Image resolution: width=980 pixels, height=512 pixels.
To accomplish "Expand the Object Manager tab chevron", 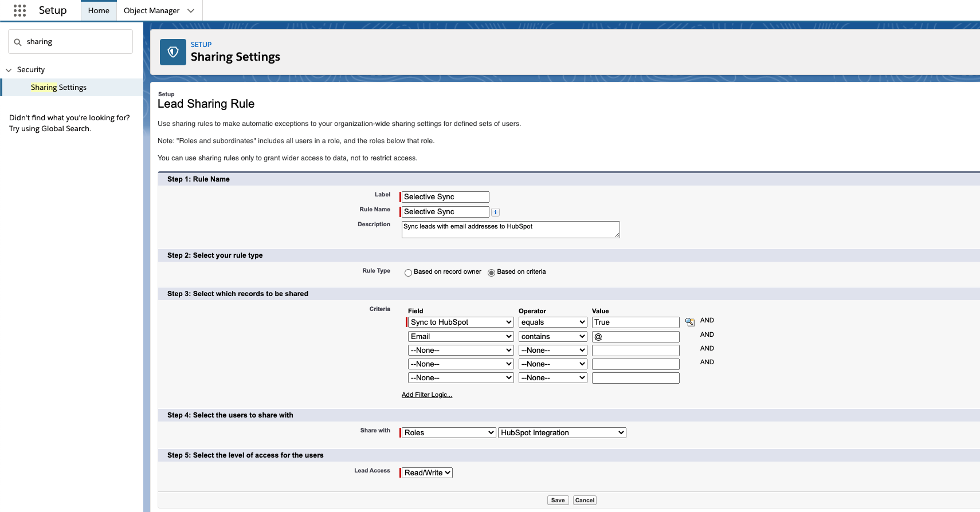I will (x=191, y=10).
